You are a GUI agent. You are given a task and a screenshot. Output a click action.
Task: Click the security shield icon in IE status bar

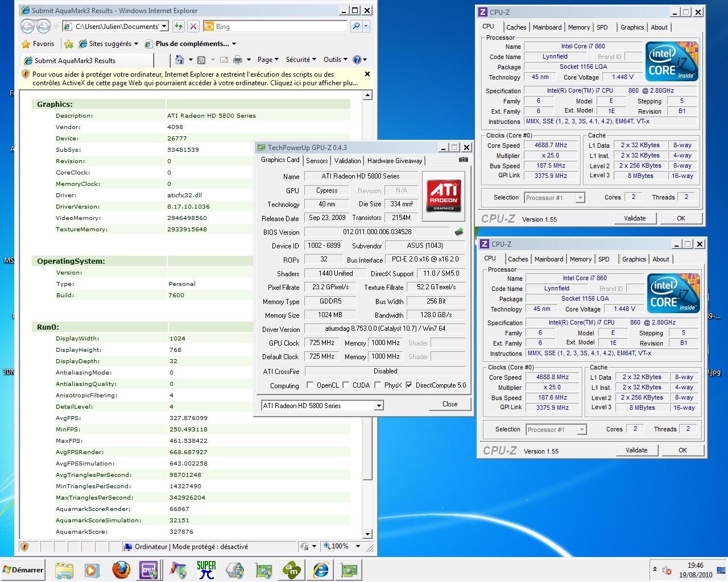24,547
